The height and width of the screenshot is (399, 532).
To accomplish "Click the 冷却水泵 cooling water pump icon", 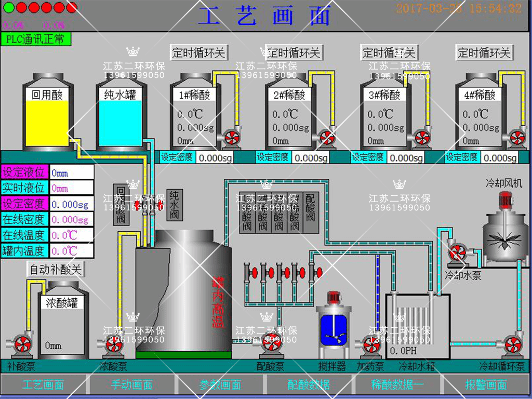I will click(x=458, y=254).
